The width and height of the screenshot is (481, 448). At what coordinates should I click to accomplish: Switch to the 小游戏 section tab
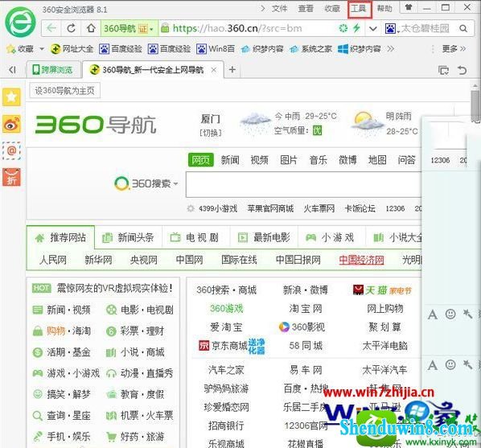(331, 237)
